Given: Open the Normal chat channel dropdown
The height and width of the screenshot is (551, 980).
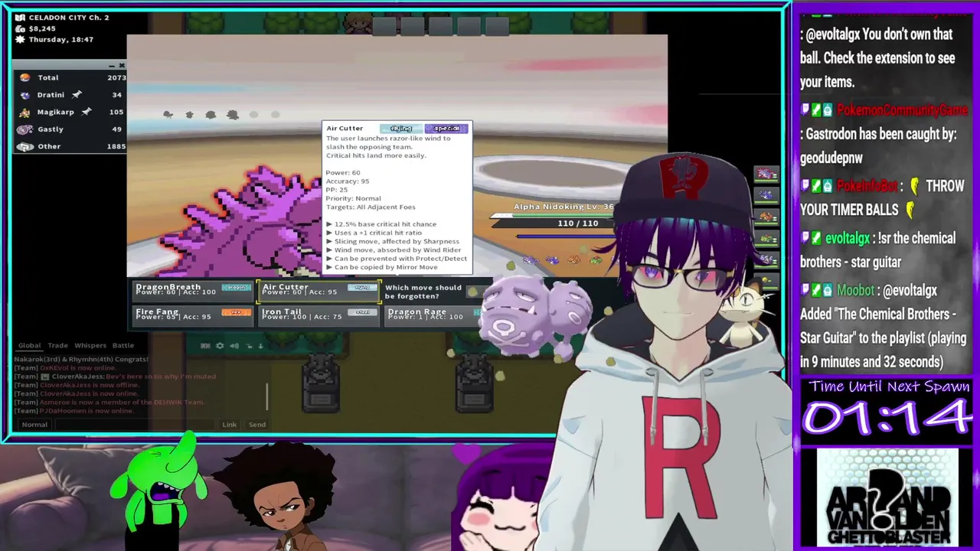Looking at the screenshot, I should coord(34,425).
